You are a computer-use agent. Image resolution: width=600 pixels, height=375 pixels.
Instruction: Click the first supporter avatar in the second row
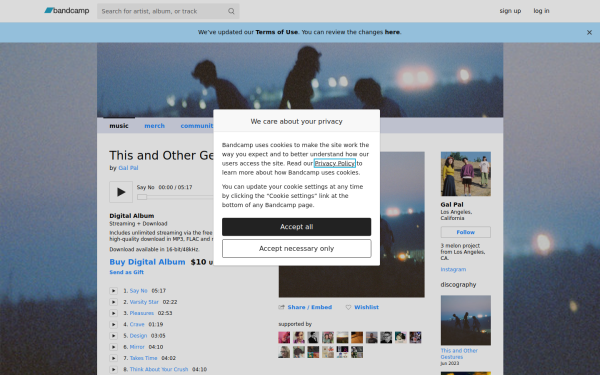tap(284, 352)
